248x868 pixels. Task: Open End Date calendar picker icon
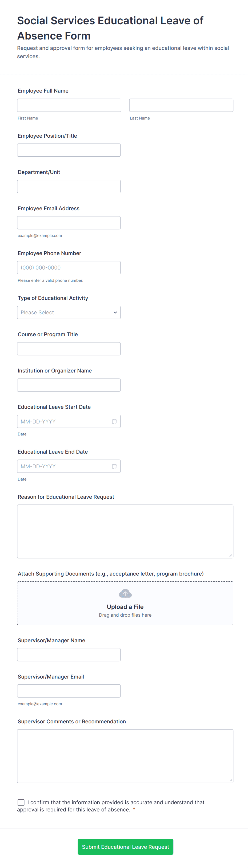click(114, 466)
